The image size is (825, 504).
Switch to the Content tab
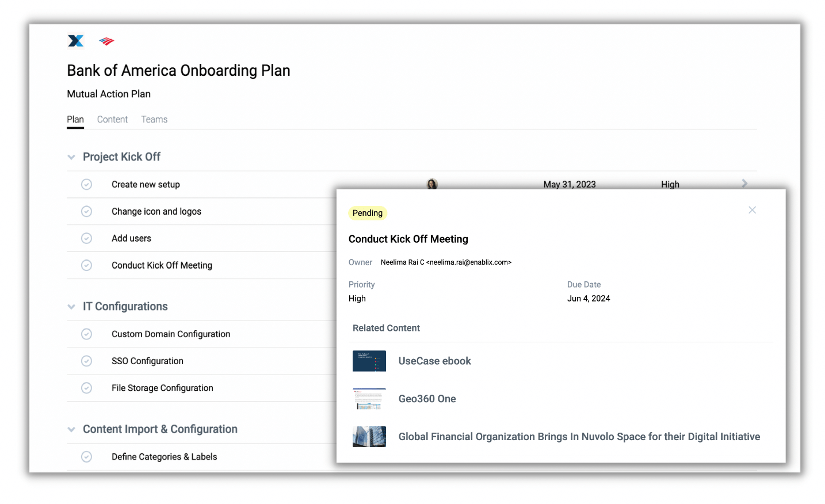[x=112, y=120]
